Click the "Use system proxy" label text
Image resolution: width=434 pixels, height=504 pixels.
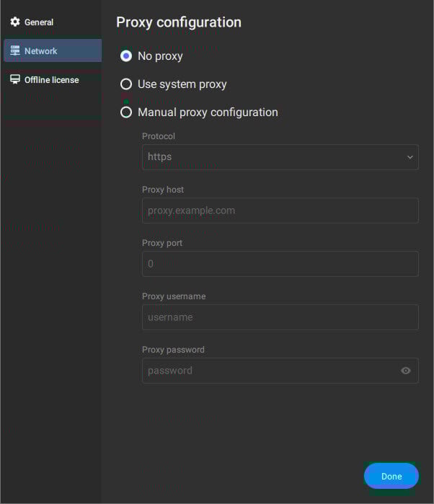pos(182,84)
